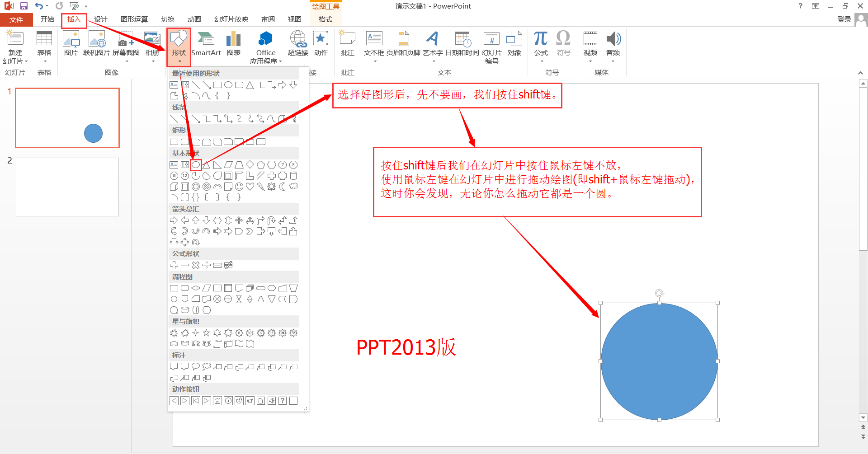
Task: Insert Slide Number (幻灯片编号)
Action: pyautogui.click(x=491, y=48)
